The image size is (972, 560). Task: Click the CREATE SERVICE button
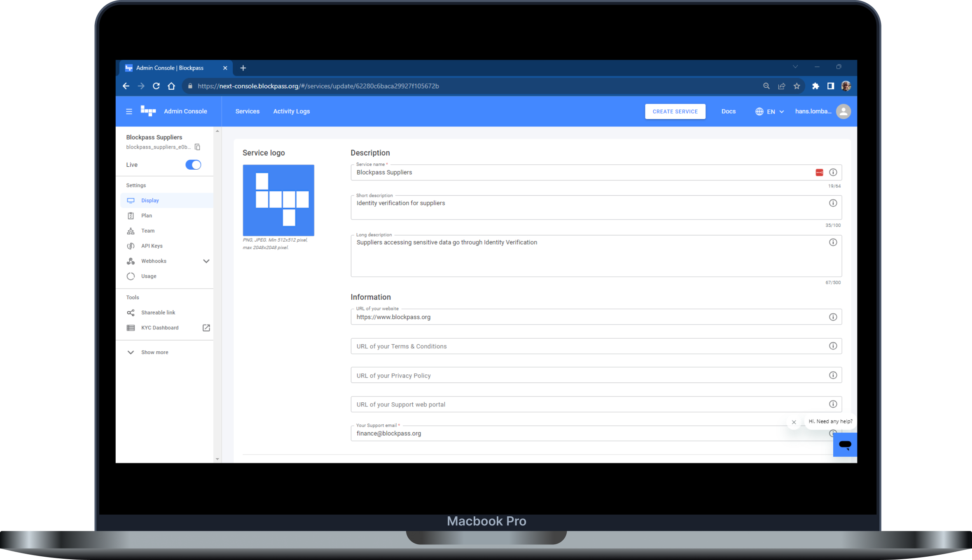(675, 112)
